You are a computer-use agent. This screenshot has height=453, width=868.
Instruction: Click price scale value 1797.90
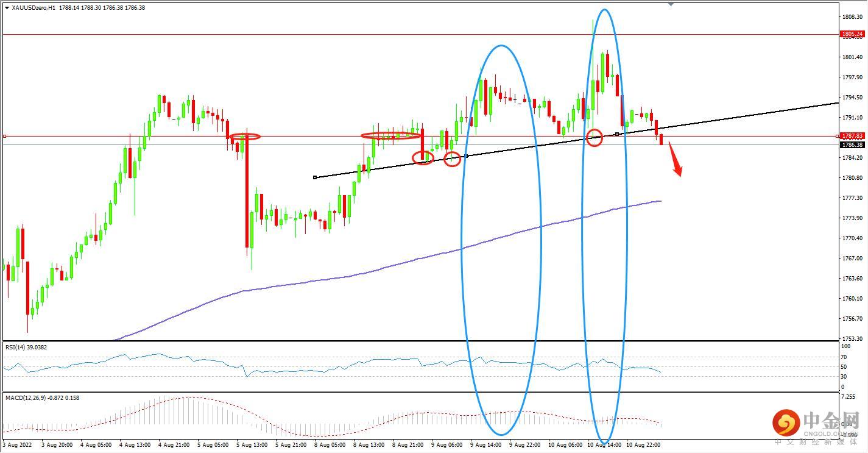pyautogui.click(x=851, y=77)
